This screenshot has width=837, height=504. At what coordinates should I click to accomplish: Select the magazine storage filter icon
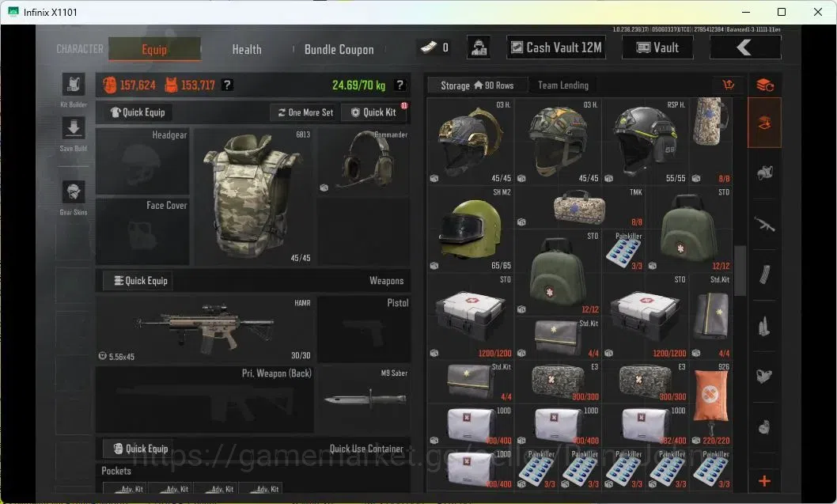764,275
